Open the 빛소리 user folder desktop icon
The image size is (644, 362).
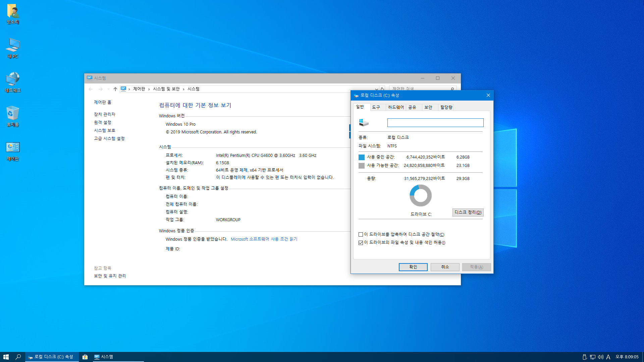[x=13, y=14]
